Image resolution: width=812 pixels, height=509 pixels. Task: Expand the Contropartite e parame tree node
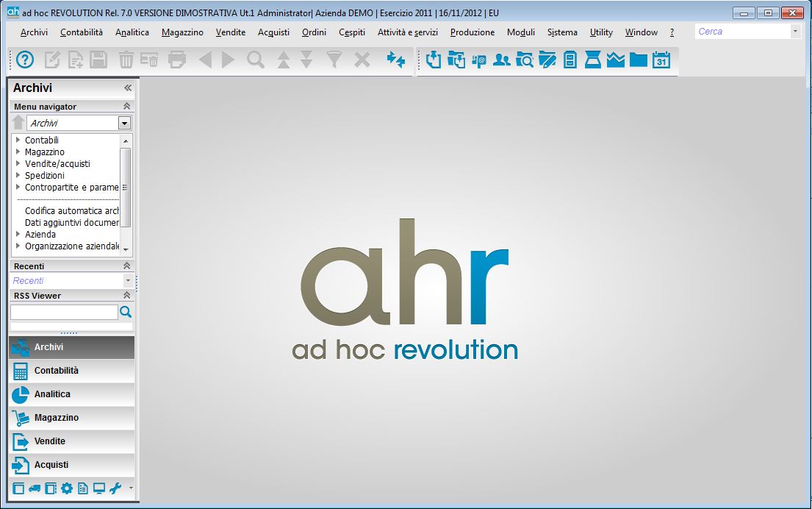pos(18,187)
